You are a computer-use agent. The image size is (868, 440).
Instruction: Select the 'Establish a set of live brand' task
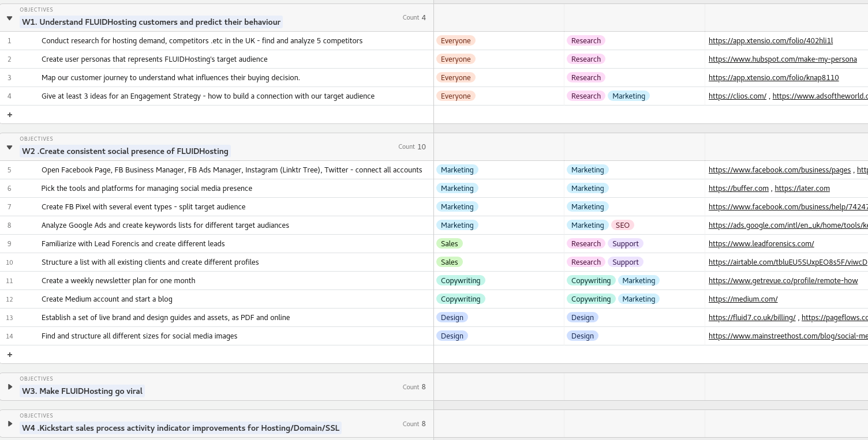pos(166,317)
